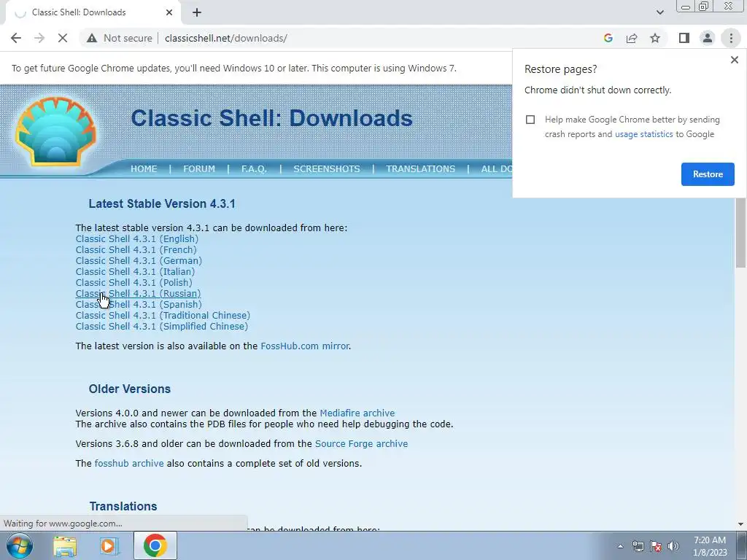Click the Older Versions heading

click(130, 389)
